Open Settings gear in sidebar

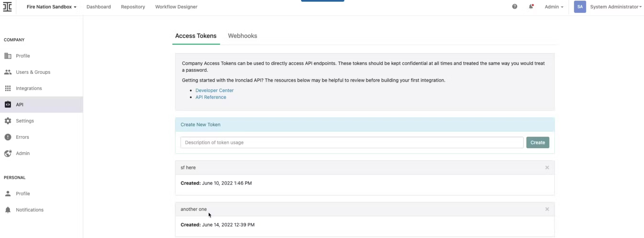point(8,121)
